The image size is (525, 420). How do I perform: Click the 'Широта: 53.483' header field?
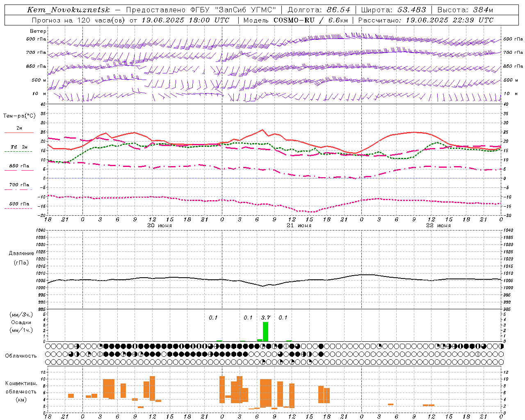pyautogui.click(x=393, y=10)
